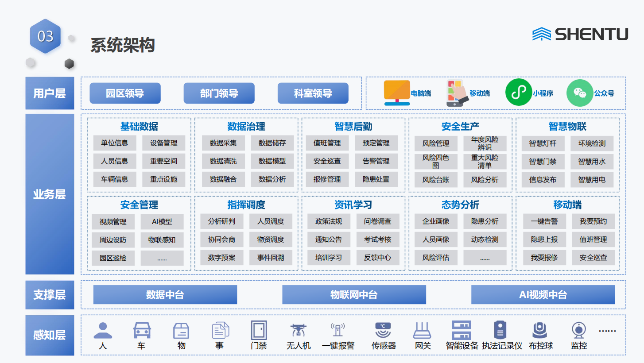Select the car (车) icon
The height and width of the screenshot is (363, 644).
click(x=142, y=330)
